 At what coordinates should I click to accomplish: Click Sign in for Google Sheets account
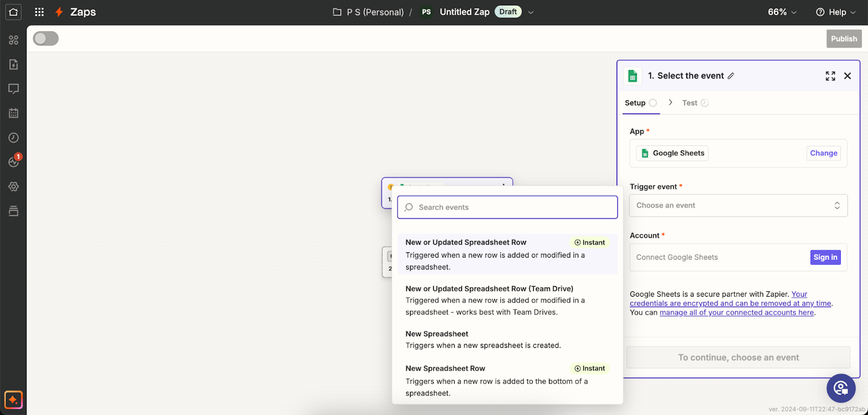(825, 257)
